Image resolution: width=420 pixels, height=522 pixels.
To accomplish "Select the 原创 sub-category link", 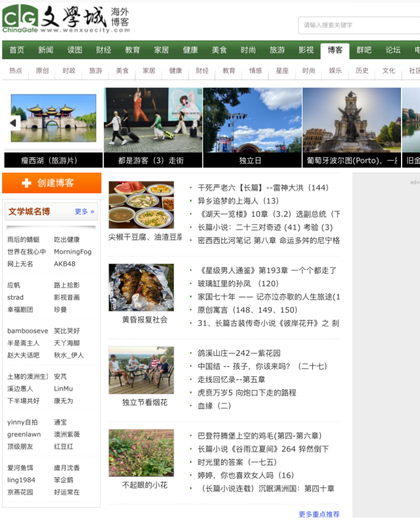I will click(x=42, y=71).
